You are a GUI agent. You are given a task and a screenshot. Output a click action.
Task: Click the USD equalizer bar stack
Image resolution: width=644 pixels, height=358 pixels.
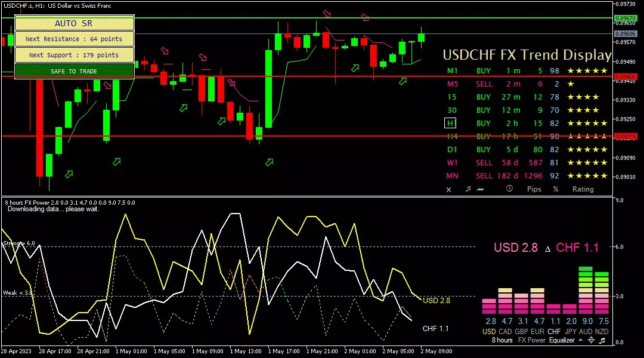[x=489, y=307]
